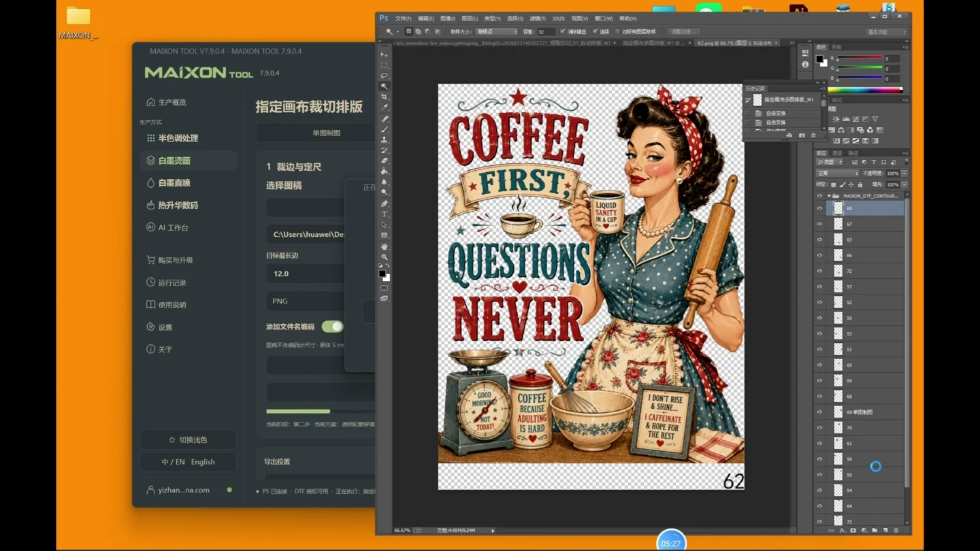Toggle the 添加文件名编码 switch
The image size is (980, 551).
click(332, 327)
